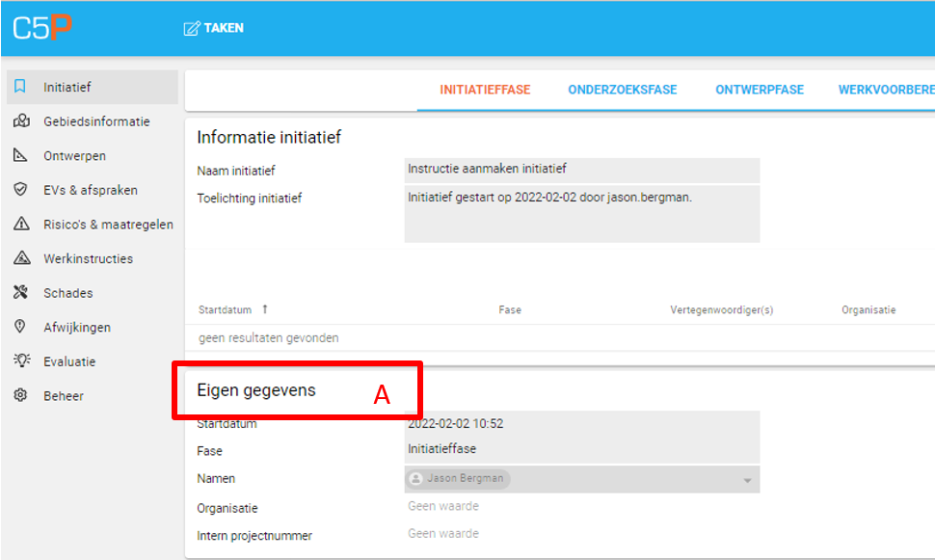This screenshot has width=935, height=560.
Task: Click the Toelichting initiatief text area
Action: (581, 213)
